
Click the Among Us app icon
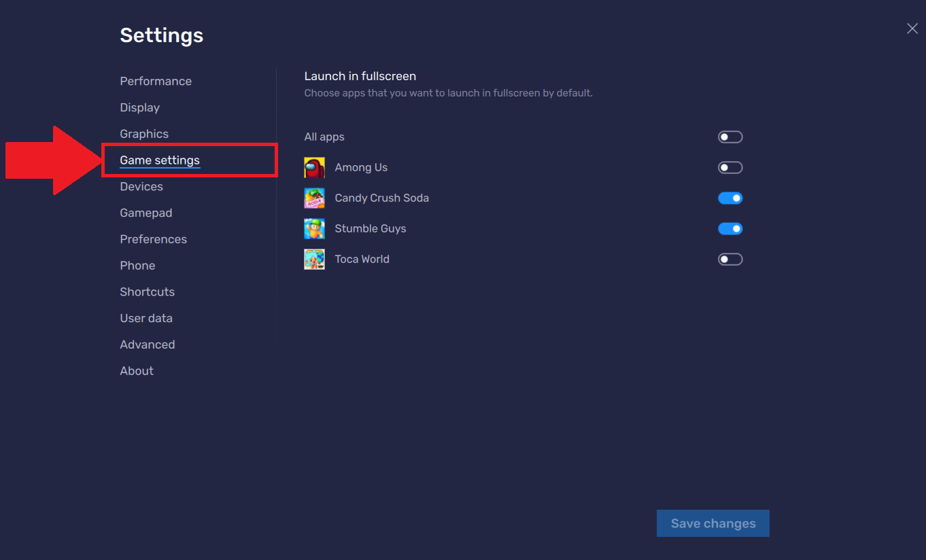point(314,167)
